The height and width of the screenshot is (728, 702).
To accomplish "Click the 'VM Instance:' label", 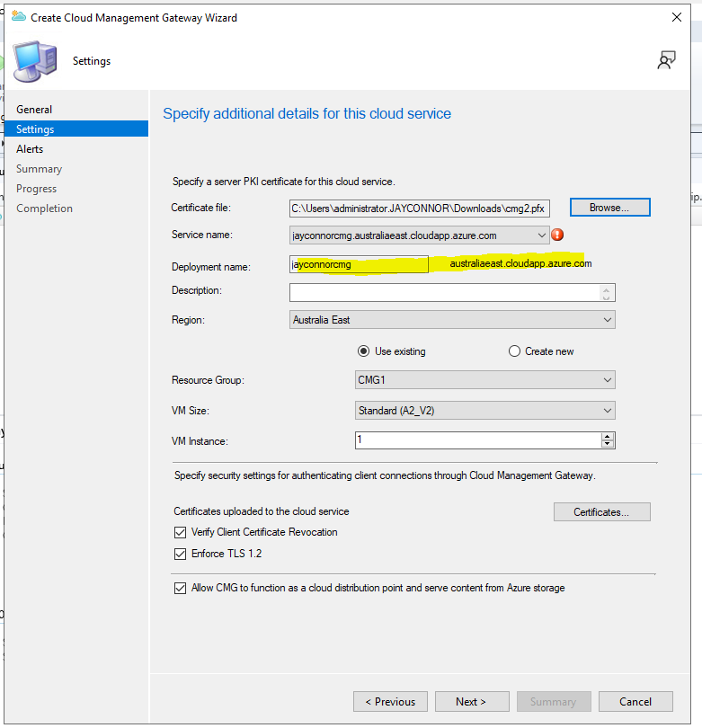I will (x=200, y=441).
